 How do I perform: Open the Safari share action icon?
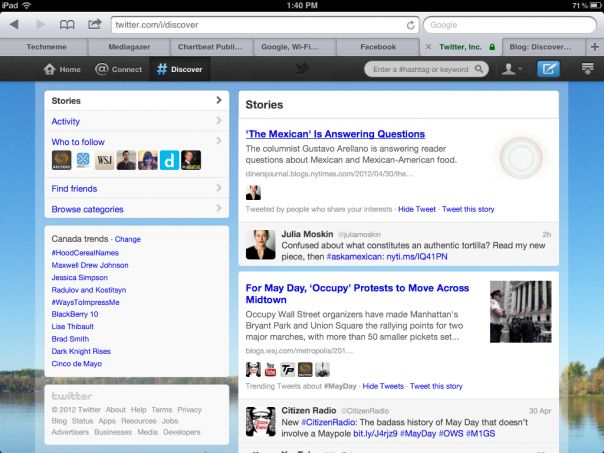[94, 24]
